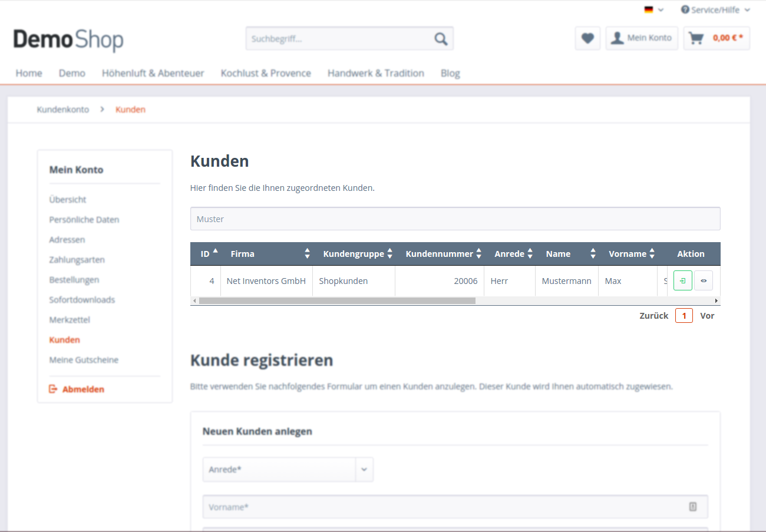Viewport: 766px width, 532px height.
Task: Open Persönliche Daten in the sidebar
Action: (84, 220)
